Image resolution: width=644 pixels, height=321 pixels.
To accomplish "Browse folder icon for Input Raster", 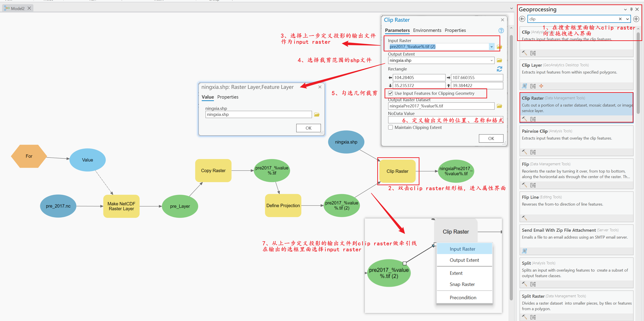I will point(499,47).
